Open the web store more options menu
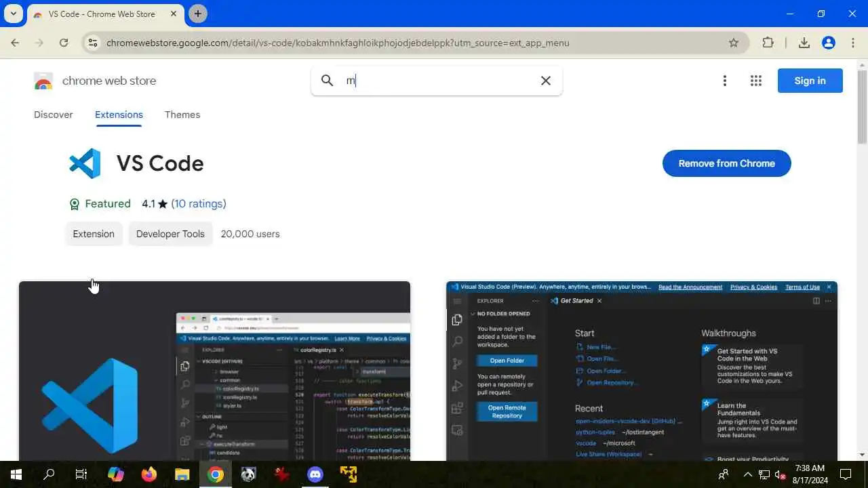Image resolution: width=868 pixels, height=488 pixels. (725, 81)
